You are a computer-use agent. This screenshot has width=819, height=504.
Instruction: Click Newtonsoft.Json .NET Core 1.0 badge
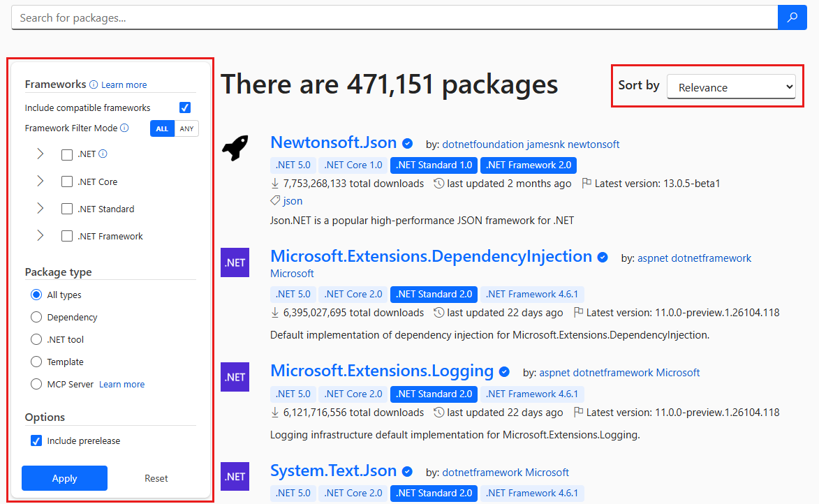pos(353,165)
